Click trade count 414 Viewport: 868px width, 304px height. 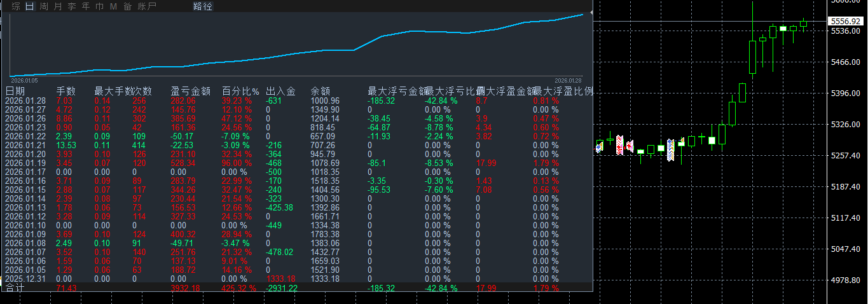click(139, 145)
